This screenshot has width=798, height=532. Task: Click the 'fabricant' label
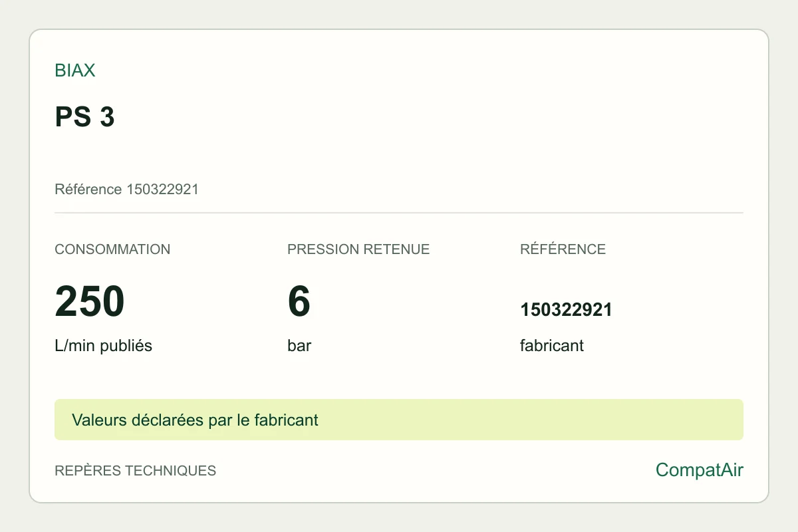[552, 346]
